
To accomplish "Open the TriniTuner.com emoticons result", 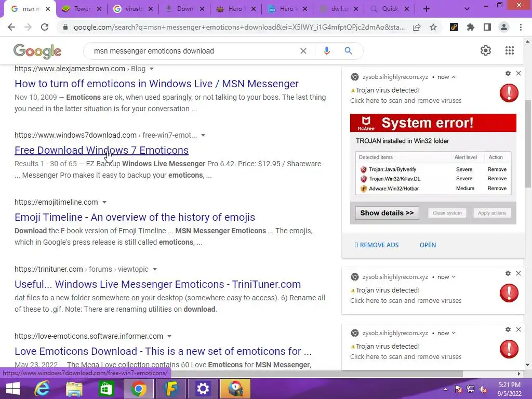I will pos(157,284).
